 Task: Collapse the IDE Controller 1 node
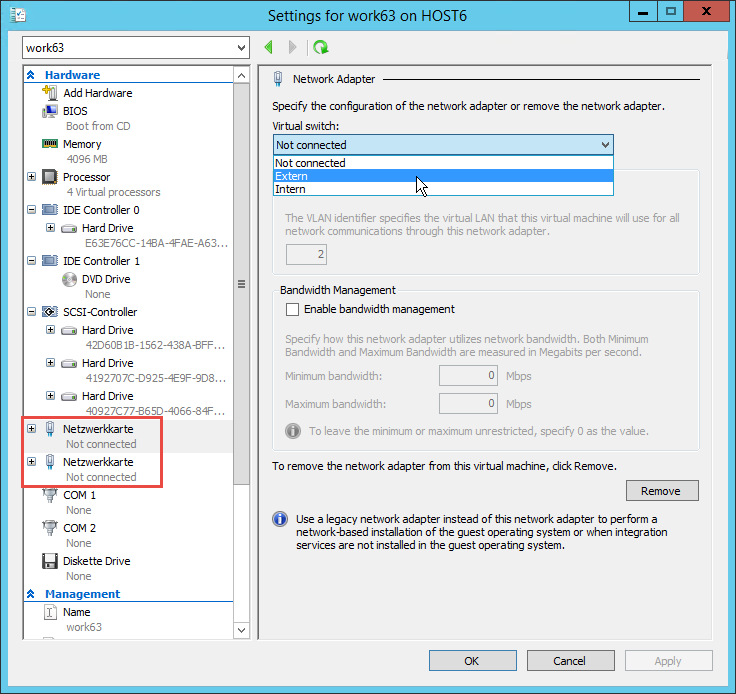31,260
